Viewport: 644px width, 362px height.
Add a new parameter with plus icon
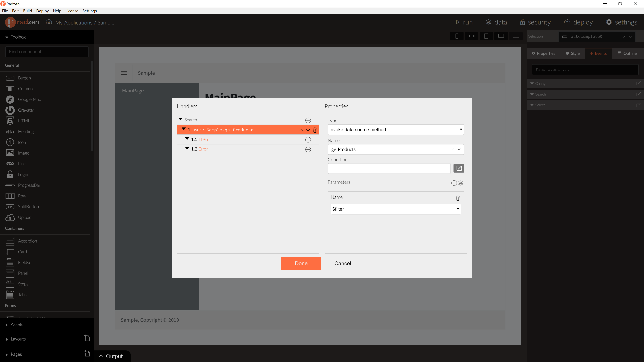tap(454, 183)
